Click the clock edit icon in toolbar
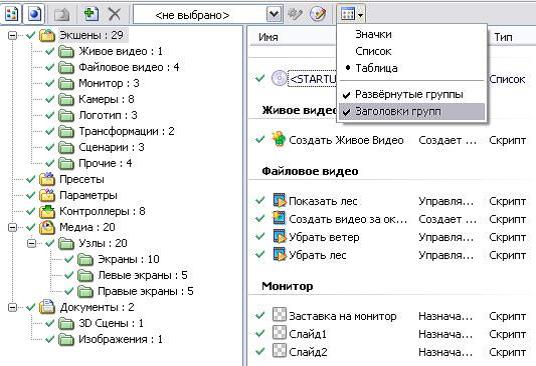The width and height of the screenshot is (536, 366). 318,14
